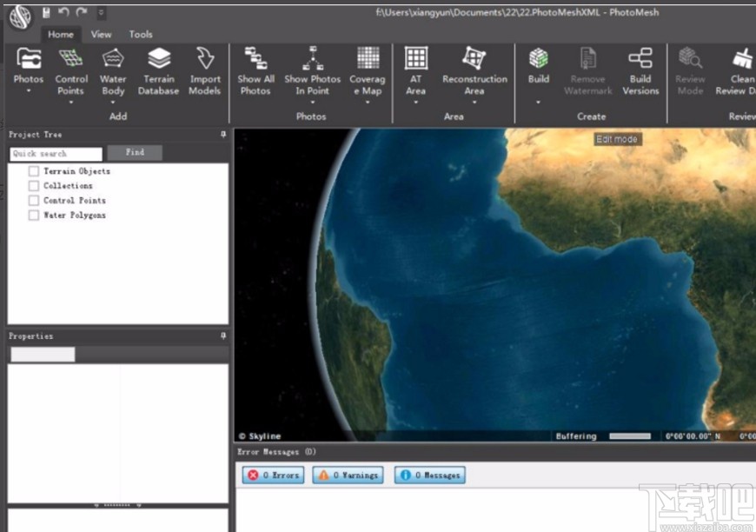Click the Save icon in title bar
The width and height of the screenshot is (756, 532).
pyautogui.click(x=46, y=12)
